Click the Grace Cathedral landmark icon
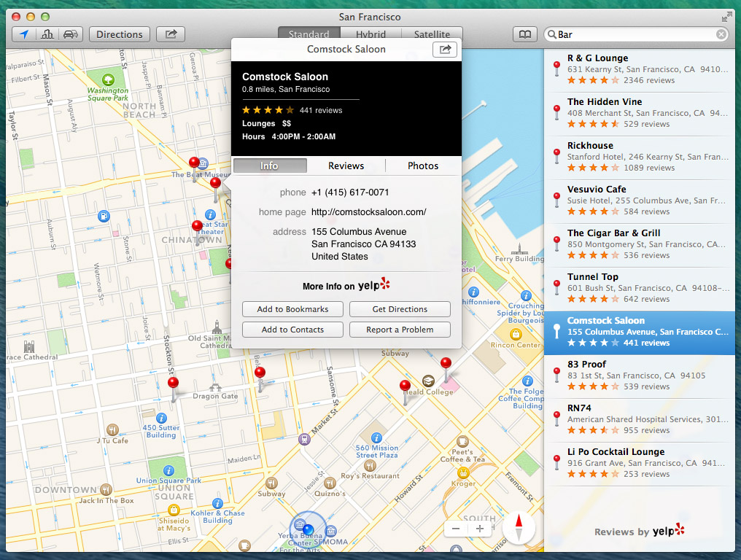 pos(29,347)
